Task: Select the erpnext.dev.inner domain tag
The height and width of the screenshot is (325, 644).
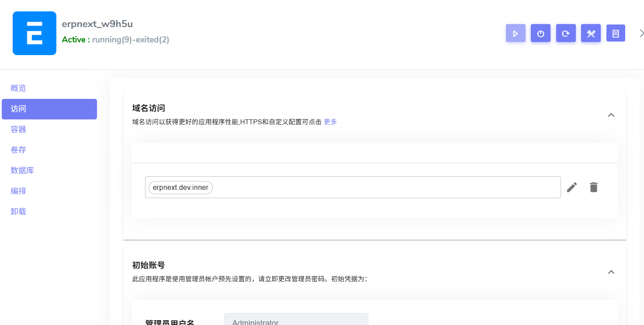Action: tap(180, 187)
